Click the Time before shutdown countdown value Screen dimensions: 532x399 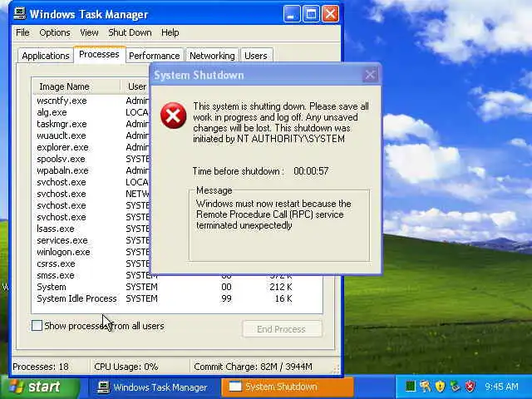311,171
